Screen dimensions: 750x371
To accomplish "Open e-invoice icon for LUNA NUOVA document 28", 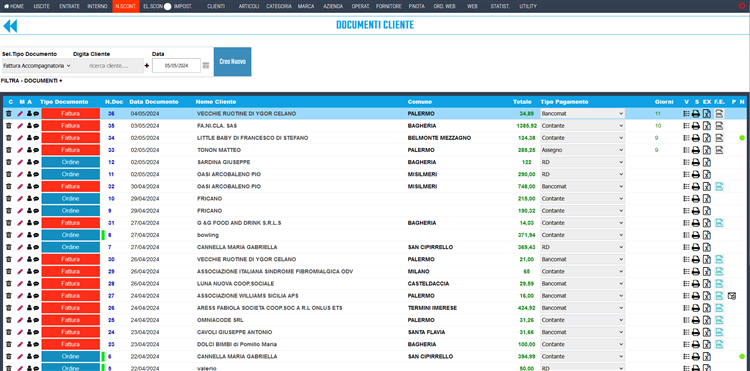I will tap(719, 284).
